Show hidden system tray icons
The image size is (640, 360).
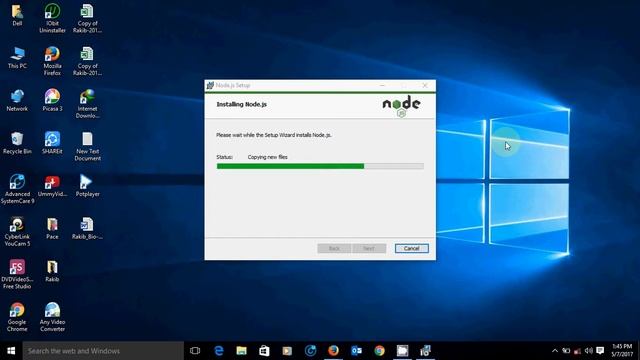[555, 351]
